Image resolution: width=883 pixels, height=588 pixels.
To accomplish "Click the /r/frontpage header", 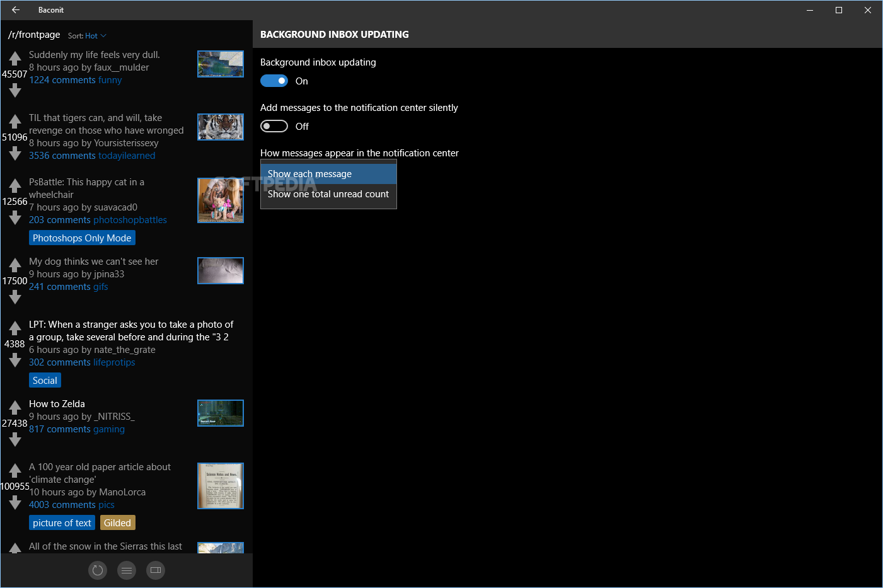I will 34,35.
